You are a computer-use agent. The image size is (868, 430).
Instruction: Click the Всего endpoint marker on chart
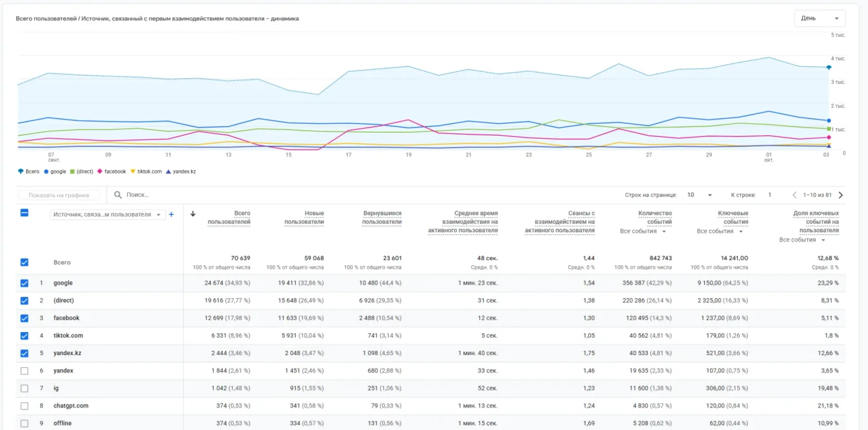[x=829, y=67]
